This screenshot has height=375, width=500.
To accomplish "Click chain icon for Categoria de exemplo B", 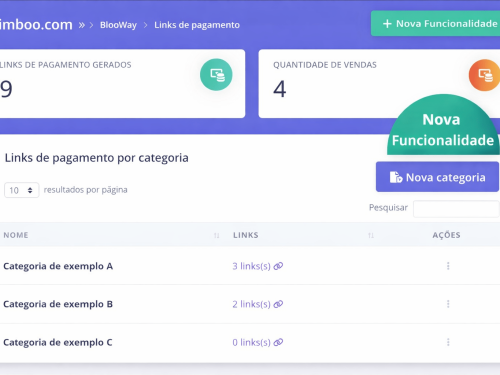I will 278,304.
